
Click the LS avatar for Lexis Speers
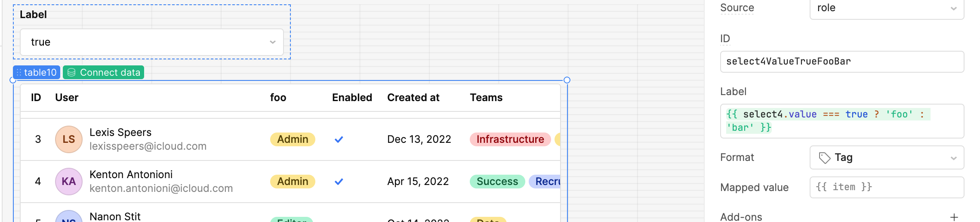tap(69, 139)
